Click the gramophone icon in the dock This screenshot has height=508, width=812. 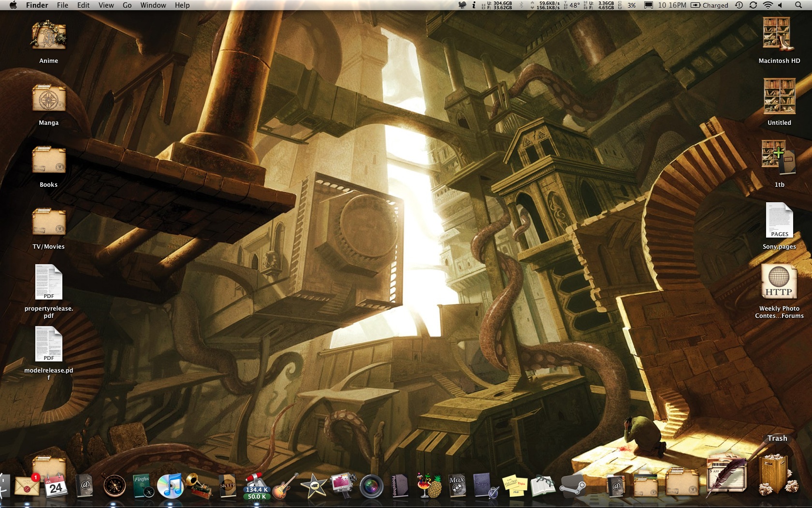[x=199, y=486]
